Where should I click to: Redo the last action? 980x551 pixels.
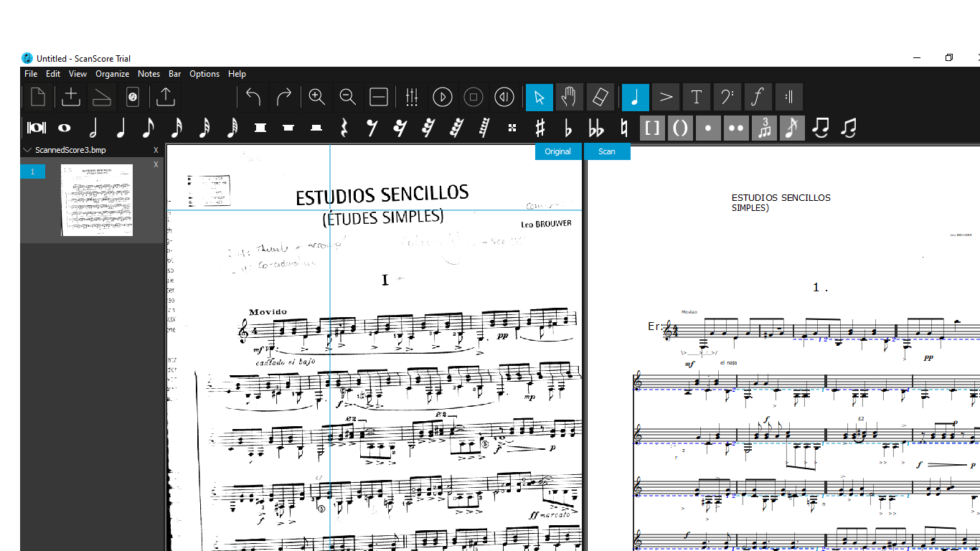point(284,97)
